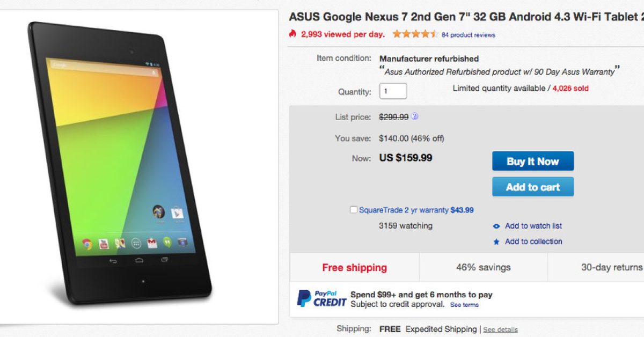
Task: Click the star rating icons
Action: pos(415,34)
